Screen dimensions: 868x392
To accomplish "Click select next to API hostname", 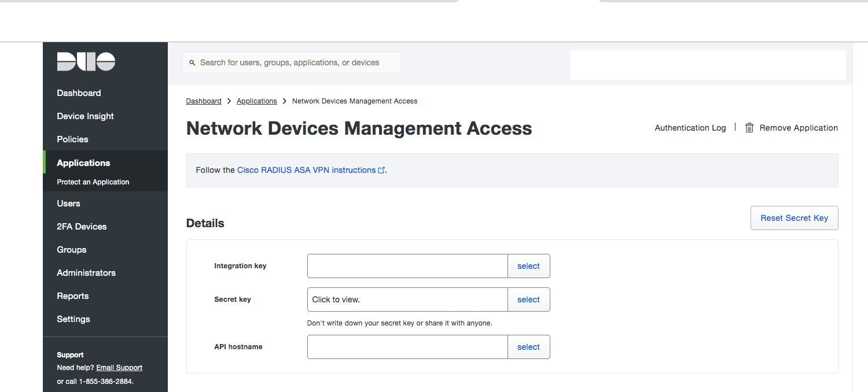I will coord(529,347).
